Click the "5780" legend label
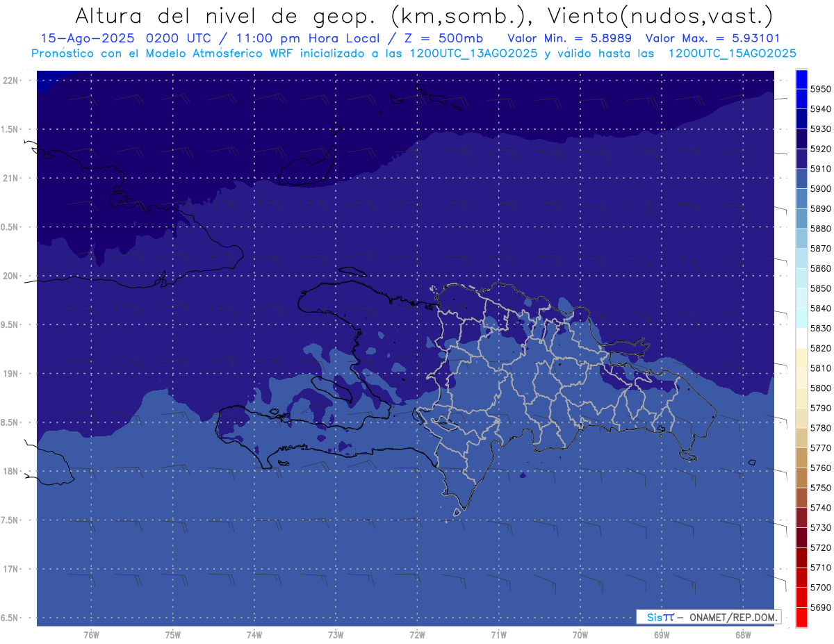This screenshot has height=644, width=834. [820, 428]
